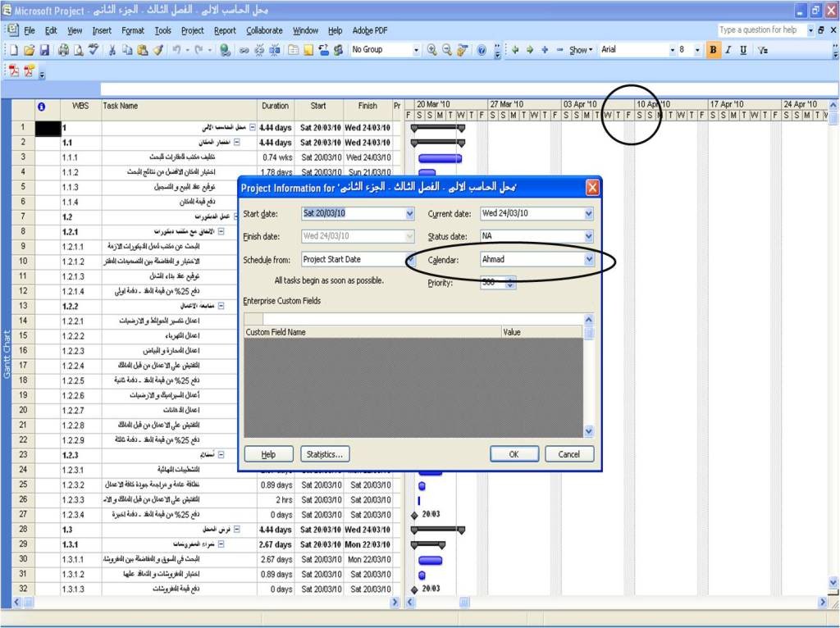Screen dimensions: 840x628
Task: Toggle Italic formatting button
Action: click(x=728, y=50)
